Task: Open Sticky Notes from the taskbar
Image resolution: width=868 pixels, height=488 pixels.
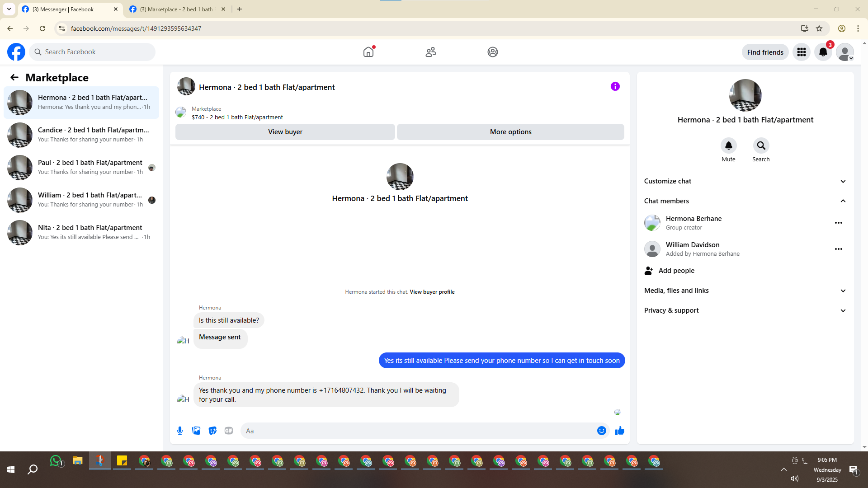Action: point(122,461)
